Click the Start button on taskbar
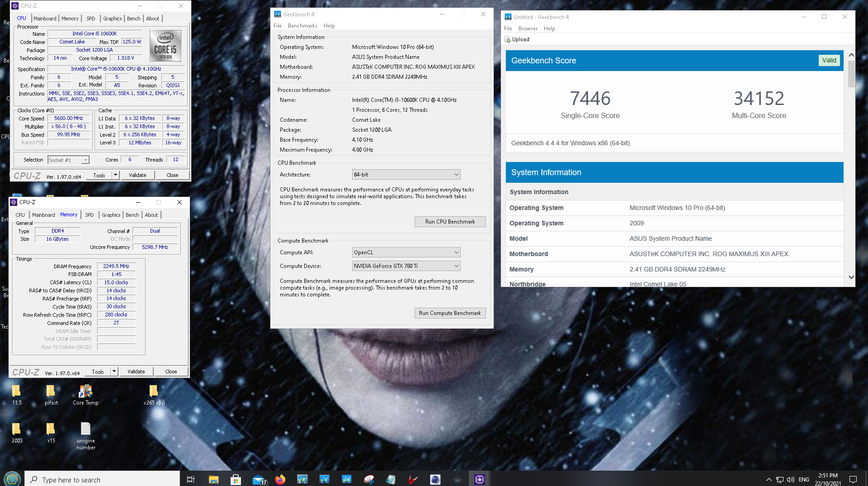The width and height of the screenshot is (868, 486). click(12, 479)
